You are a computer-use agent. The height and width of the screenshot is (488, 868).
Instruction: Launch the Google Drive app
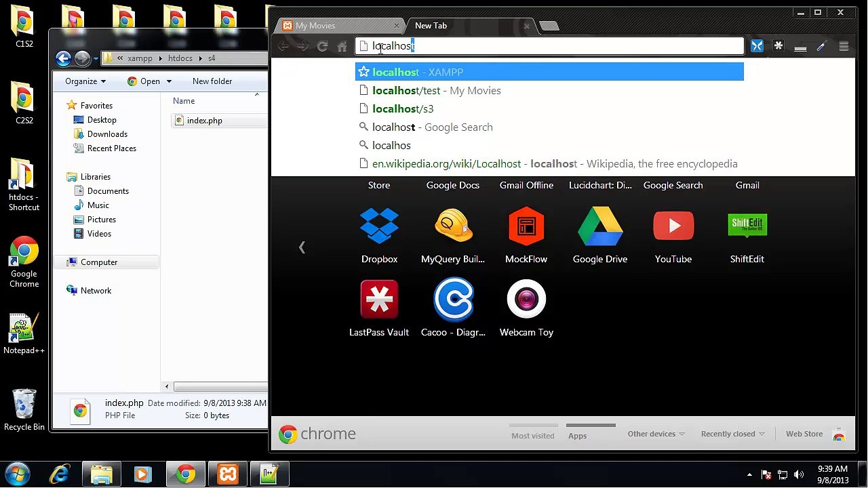coord(599,227)
